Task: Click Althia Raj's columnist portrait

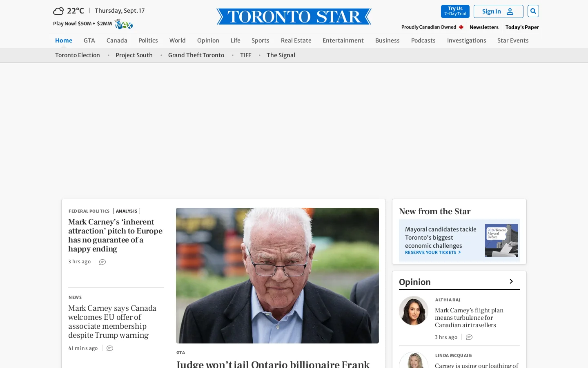Action: (x=414, y=311)
